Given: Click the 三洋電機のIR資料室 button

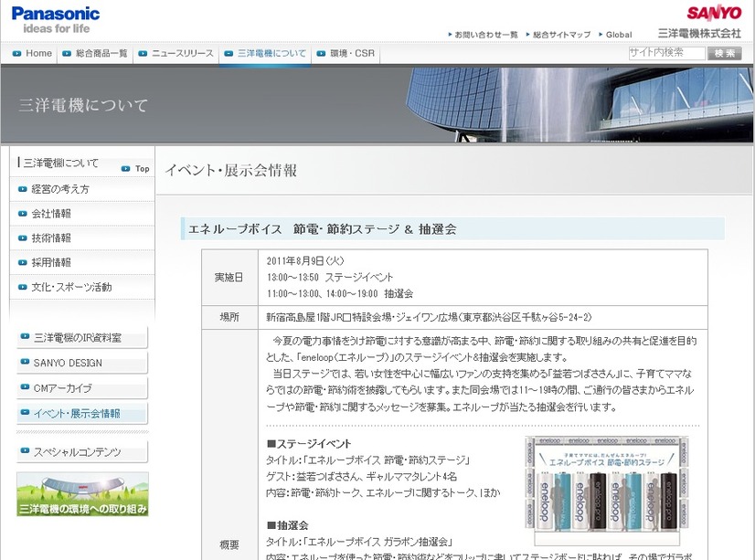Looking at the screenshot, I should coord(82,338).
